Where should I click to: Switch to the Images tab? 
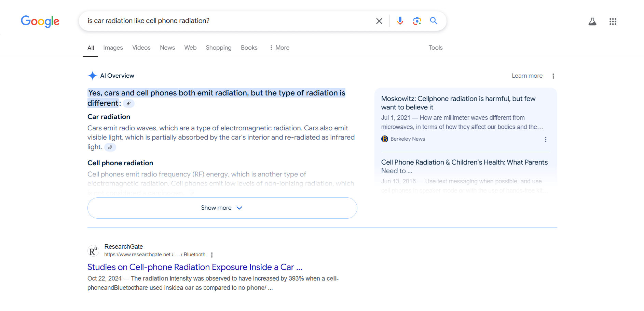(x=113, y=48)
